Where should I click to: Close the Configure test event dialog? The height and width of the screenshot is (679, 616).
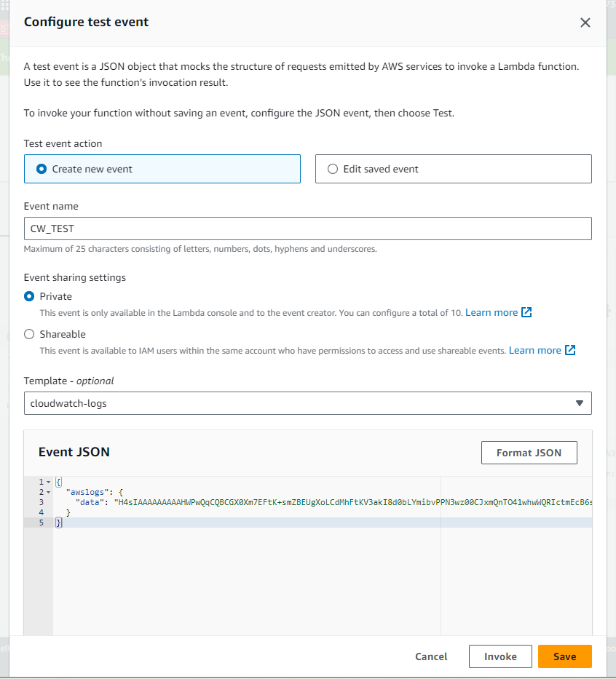pyautogui.click(x=585, y=23)
